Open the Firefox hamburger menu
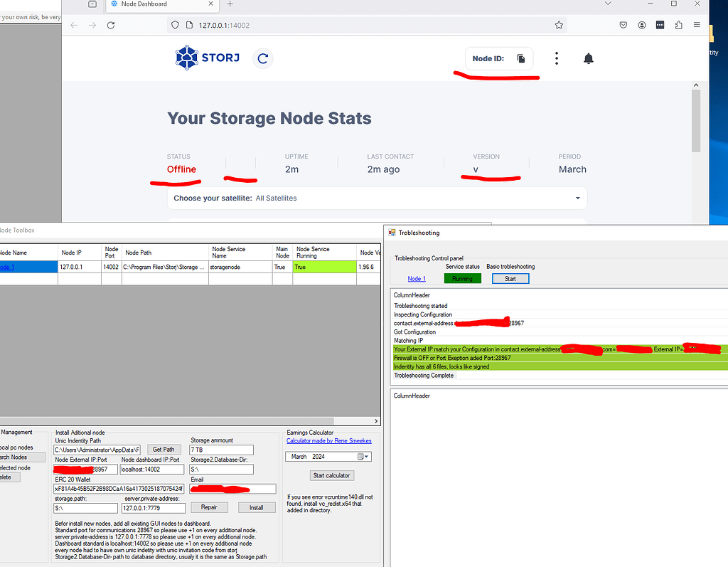The image size is (728, 567). [697, 25]
